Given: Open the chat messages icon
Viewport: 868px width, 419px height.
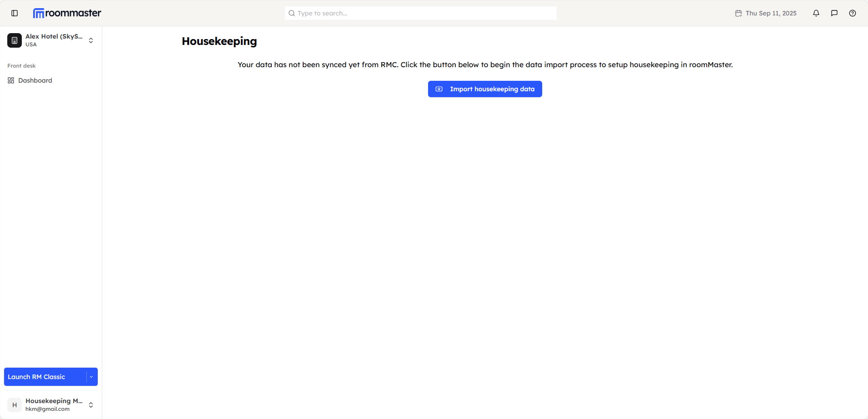Looking at the screenshot, I should click(x=834, y=13).
